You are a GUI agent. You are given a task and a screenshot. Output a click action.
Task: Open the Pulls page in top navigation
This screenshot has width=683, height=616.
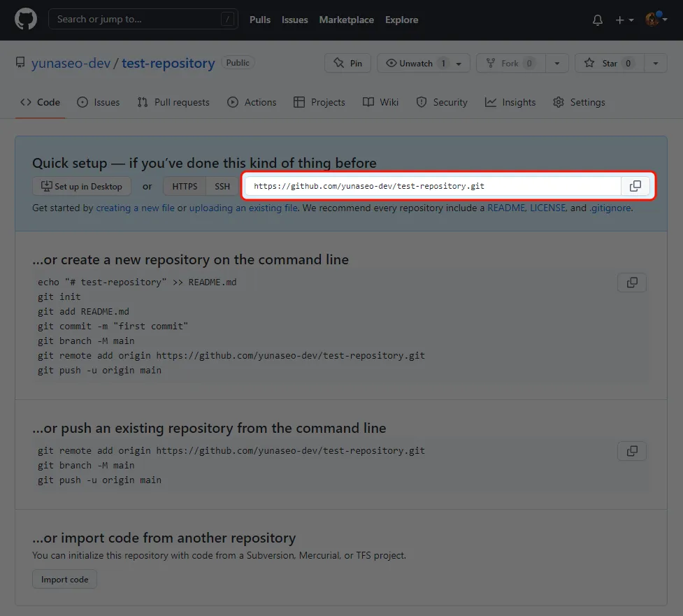coord(259,20)
